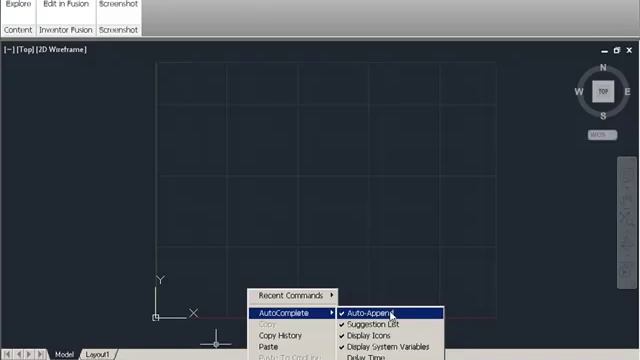Open the [Top] view controls menu

click(25, 49)
